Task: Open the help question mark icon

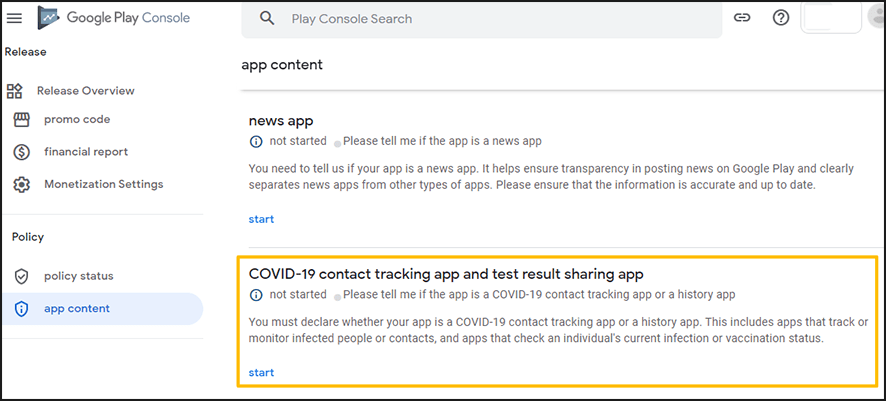Action: (781, 18)
